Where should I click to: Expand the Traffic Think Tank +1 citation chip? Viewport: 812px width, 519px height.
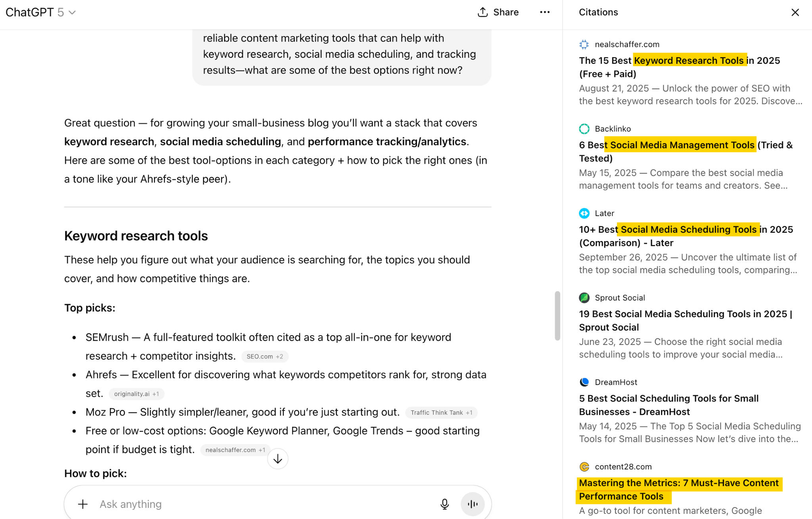pos(441,412)
